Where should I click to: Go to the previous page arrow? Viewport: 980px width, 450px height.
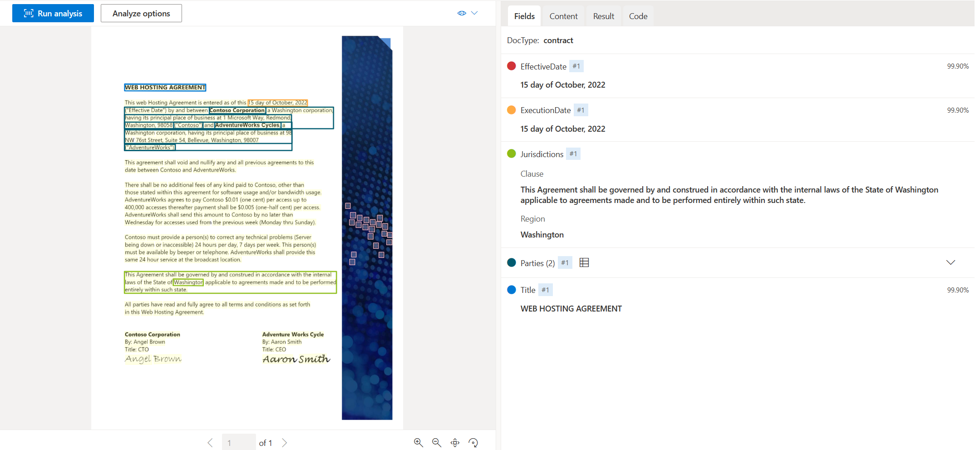210,443
